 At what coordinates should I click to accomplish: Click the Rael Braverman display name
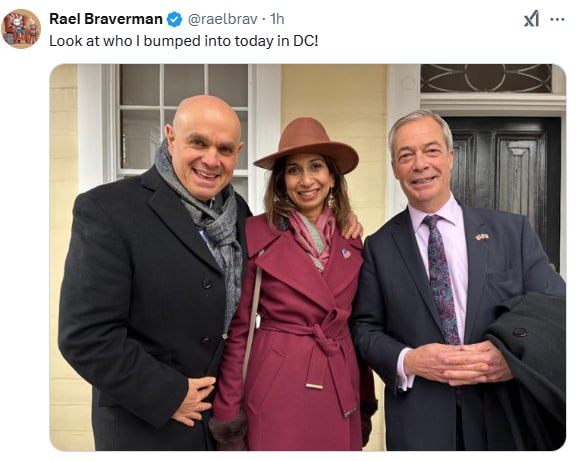106,19
